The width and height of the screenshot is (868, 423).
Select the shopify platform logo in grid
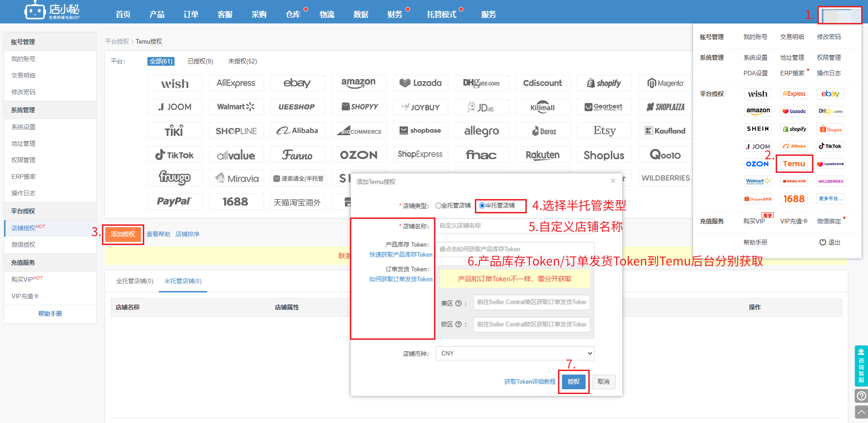604,83
